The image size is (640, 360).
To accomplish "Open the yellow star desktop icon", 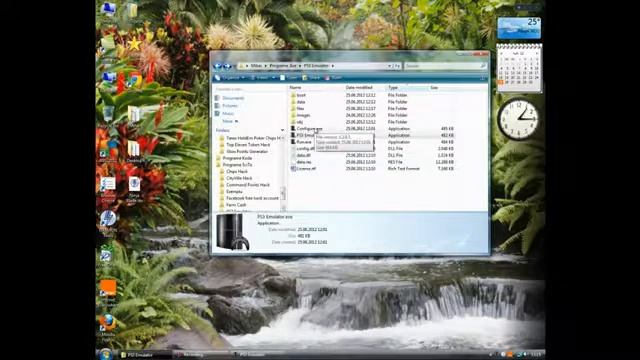I will tap(134, 44).
